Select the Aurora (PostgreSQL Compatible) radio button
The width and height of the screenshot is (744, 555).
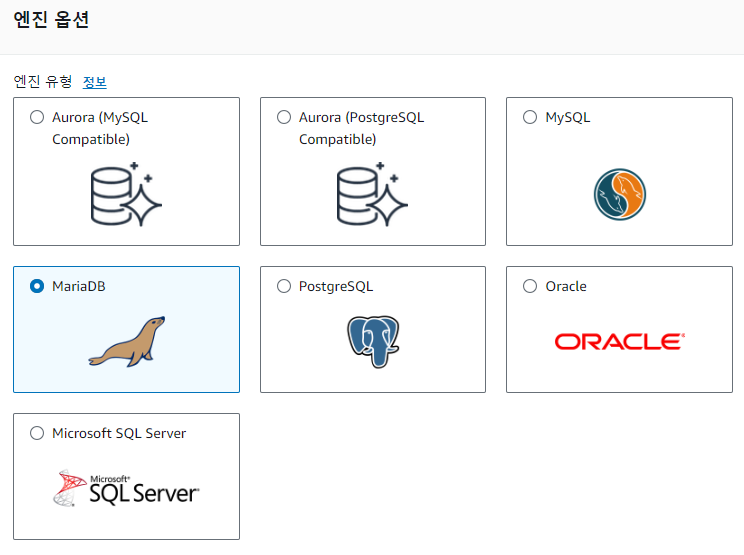click(284, 117)
